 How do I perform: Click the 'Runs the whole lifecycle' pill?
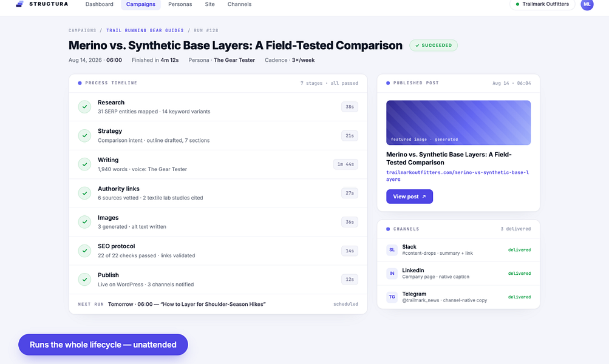(x=103, y=345)
